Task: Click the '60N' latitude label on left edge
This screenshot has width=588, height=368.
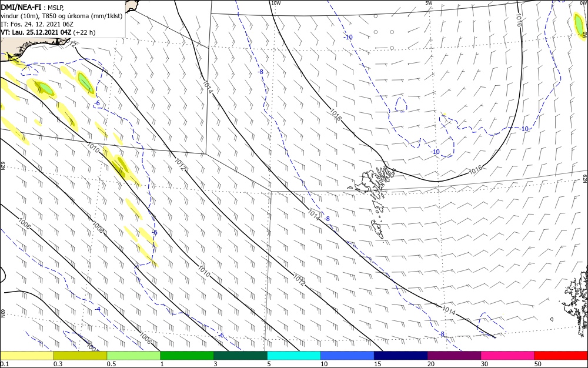Action: point(2,313)
